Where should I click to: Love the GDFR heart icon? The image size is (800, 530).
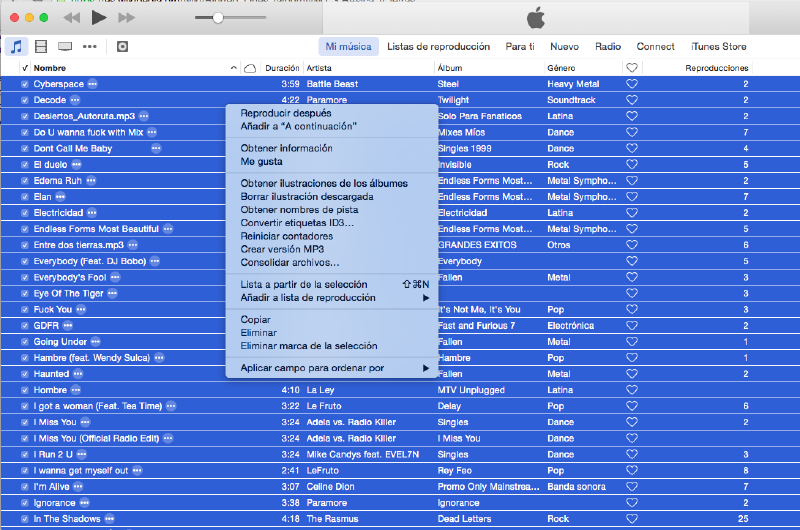632,325
